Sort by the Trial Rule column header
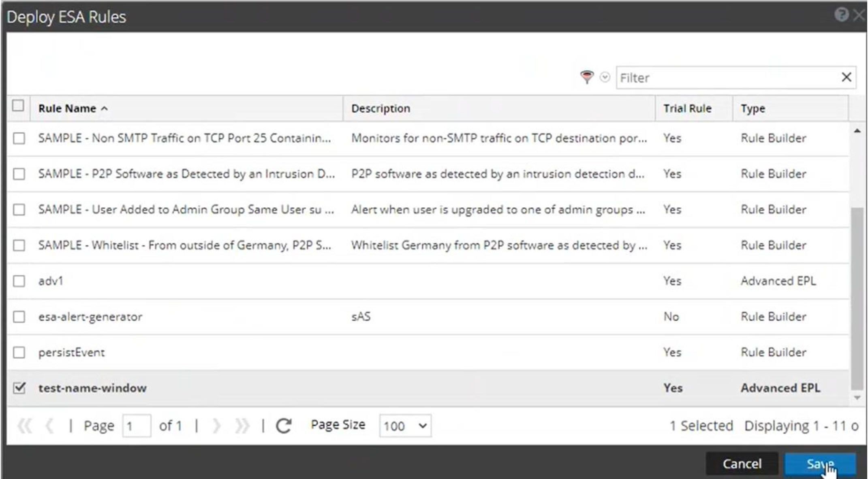The height and width of the screenshot is (479, 868). (687, 109)
